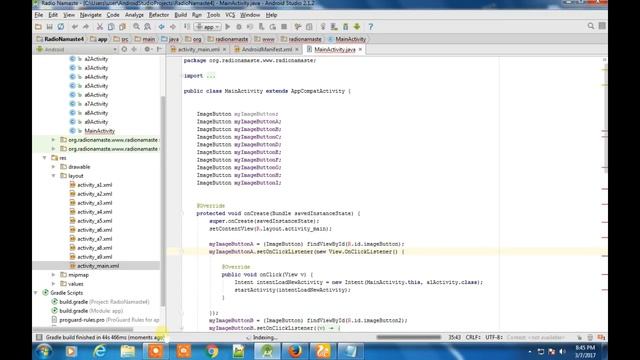Image resolution: width=640 pixels, height=360 pixels.
Task: Click the Open folder toolbar icon
Action: coord(38,27)
